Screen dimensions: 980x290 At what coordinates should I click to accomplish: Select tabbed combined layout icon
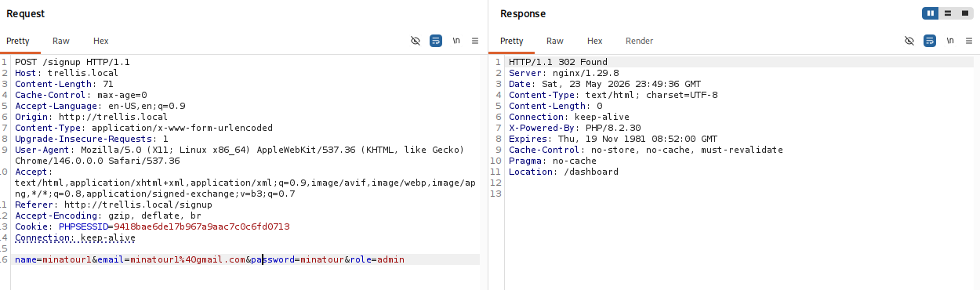tap(964, 13)
